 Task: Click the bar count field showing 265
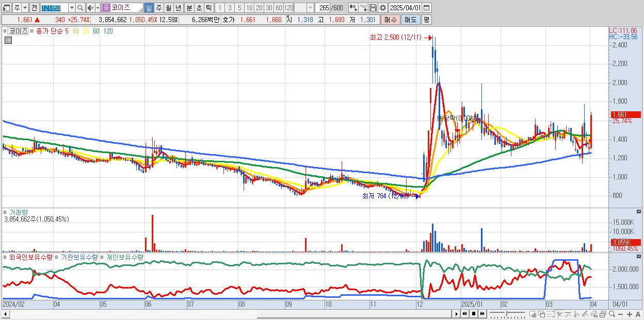click(x=323, y=8)
